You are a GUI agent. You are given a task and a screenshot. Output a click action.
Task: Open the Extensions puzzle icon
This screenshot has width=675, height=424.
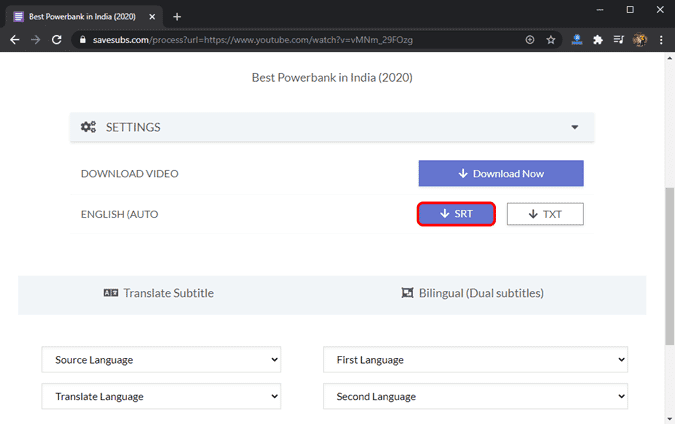pyautogui.click(x=598, y=40)
